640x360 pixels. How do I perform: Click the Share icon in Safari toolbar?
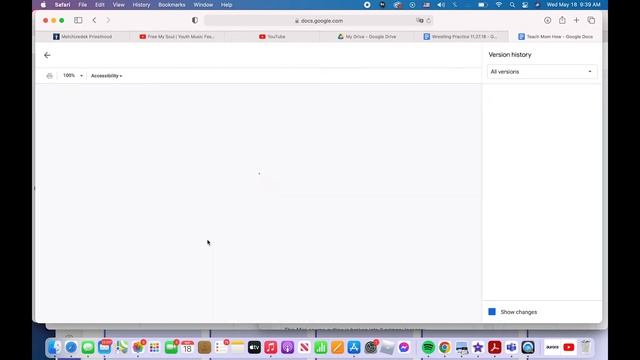(562, 20)
